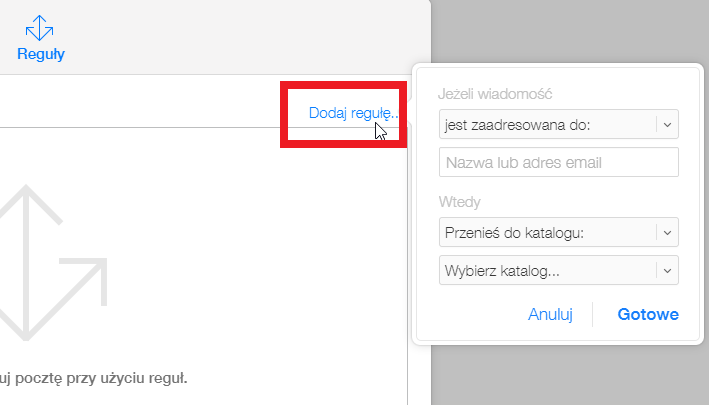This screenshot has height=405, width=709.
Task: Click the chevron arrow on 'Wybierz katalog...'
Action: pyautogui.click(x=667, y=270)
